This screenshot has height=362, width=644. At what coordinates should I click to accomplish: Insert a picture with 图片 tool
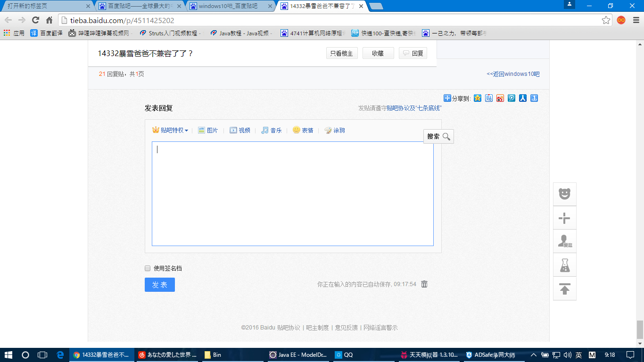coord(208,130)
